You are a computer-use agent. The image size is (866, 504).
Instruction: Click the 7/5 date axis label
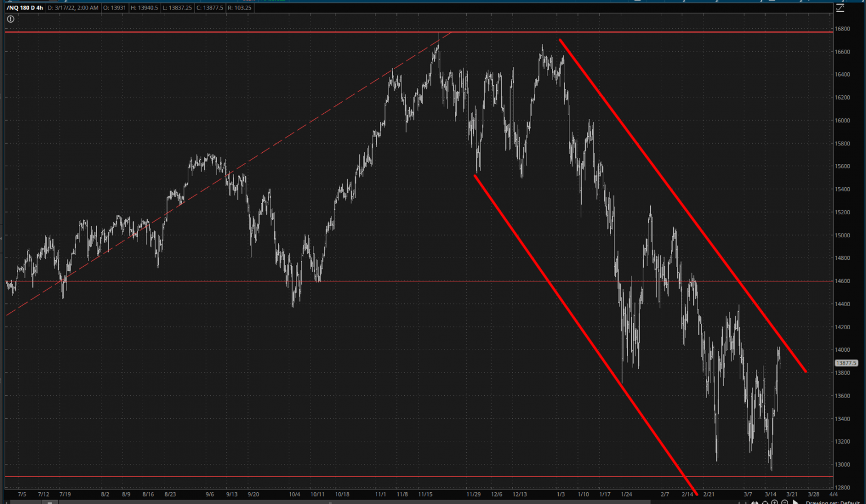(22, 494)
